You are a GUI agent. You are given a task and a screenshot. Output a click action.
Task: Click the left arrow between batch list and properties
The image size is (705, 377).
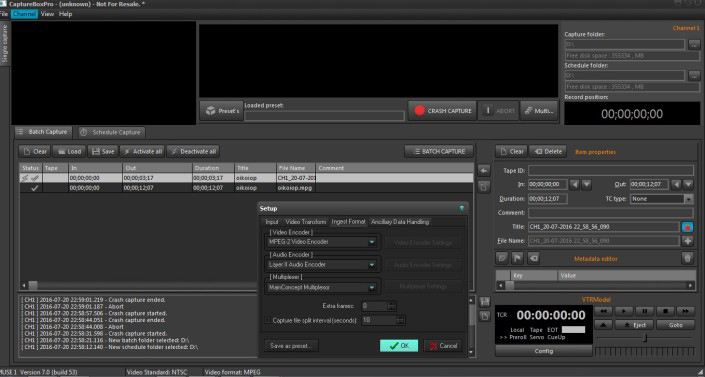point(484,171)
